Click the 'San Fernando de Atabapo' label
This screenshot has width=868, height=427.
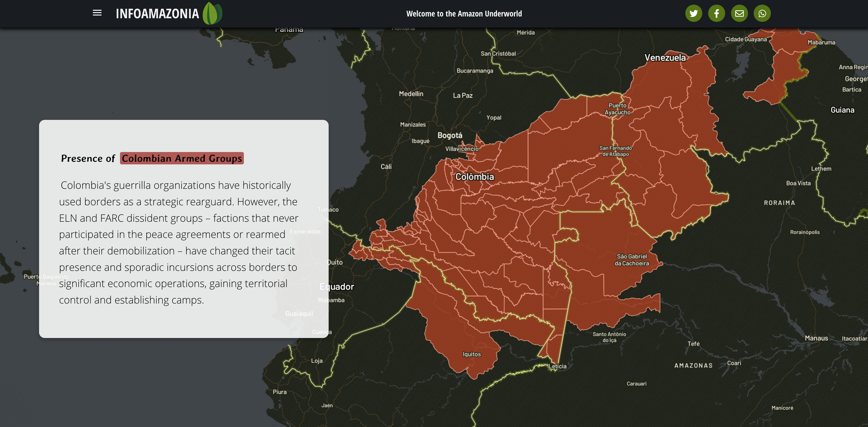(616, 151)
